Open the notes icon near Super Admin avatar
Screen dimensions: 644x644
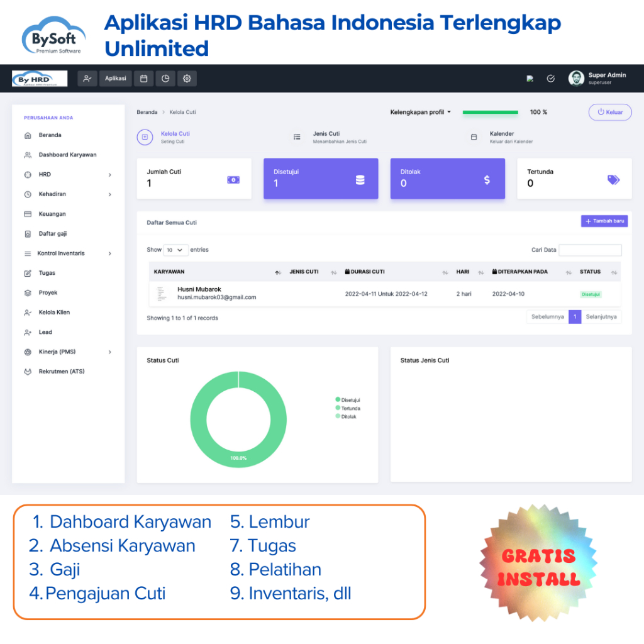530,78
